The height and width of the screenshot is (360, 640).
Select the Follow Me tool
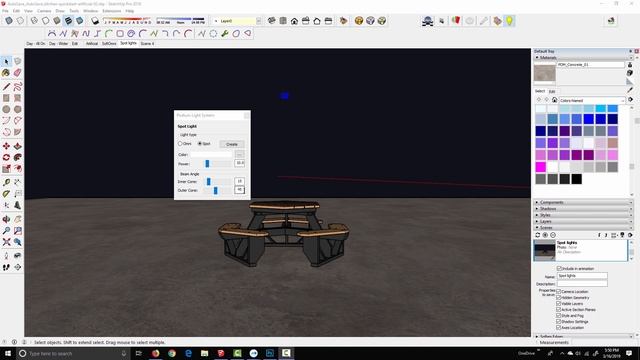pyautogui.click(x=17, y=157)
